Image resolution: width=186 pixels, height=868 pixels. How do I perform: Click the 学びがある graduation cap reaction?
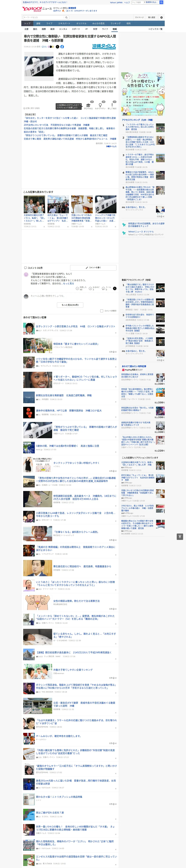(89, 106)
